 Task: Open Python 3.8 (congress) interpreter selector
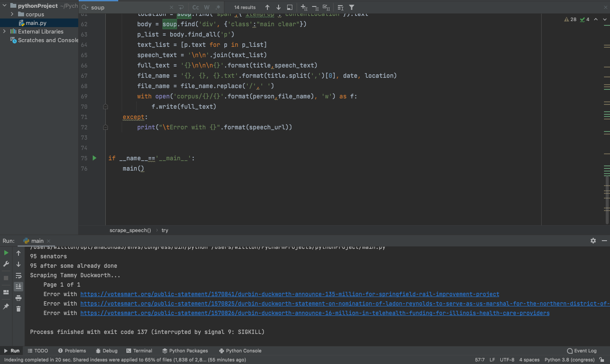pos(570,360)
